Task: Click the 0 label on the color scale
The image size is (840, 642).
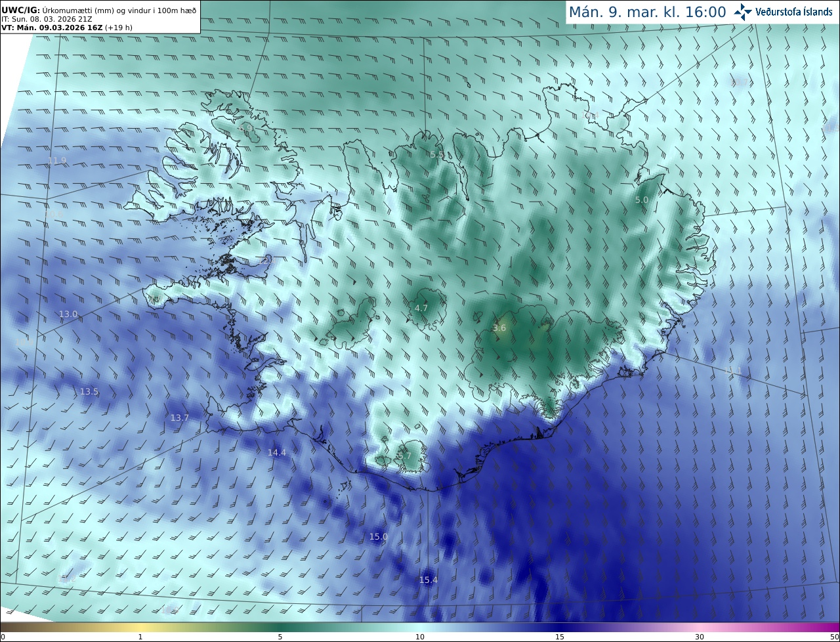Action: (3, 637)
